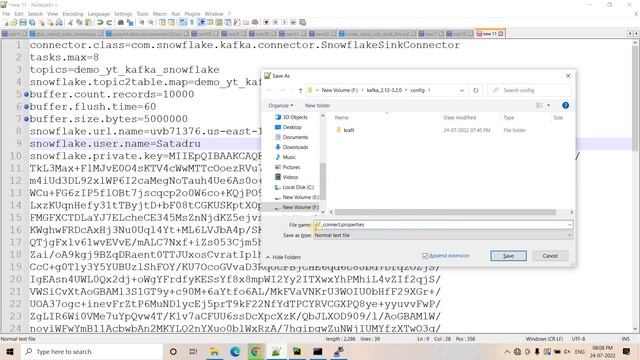Toggle Append extension checkbox
This screenshot has height=360, width=640.
425,256
